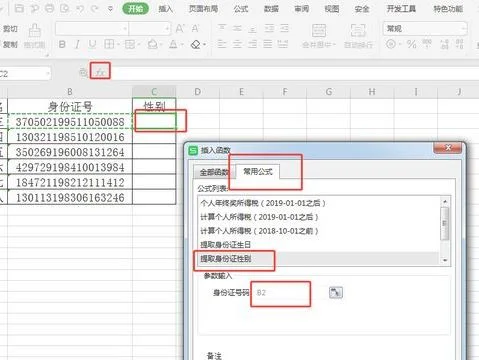This screenshot has height=360, width=479.
Task: Click the decrease indent icon
Action: point(269,28)
